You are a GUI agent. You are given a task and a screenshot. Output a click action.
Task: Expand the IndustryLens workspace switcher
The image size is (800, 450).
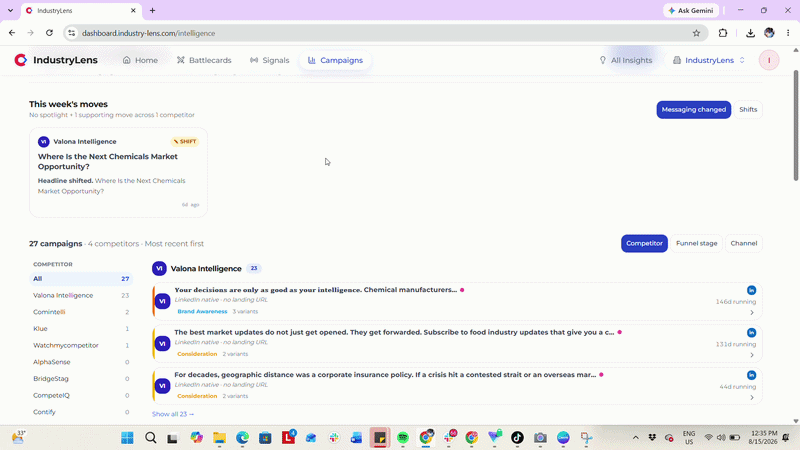coord(709,60)
